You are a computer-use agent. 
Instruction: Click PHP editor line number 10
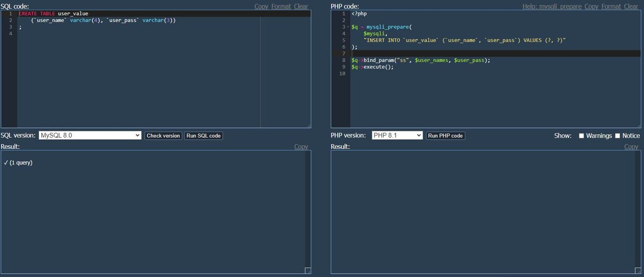[x=342, y=74]
